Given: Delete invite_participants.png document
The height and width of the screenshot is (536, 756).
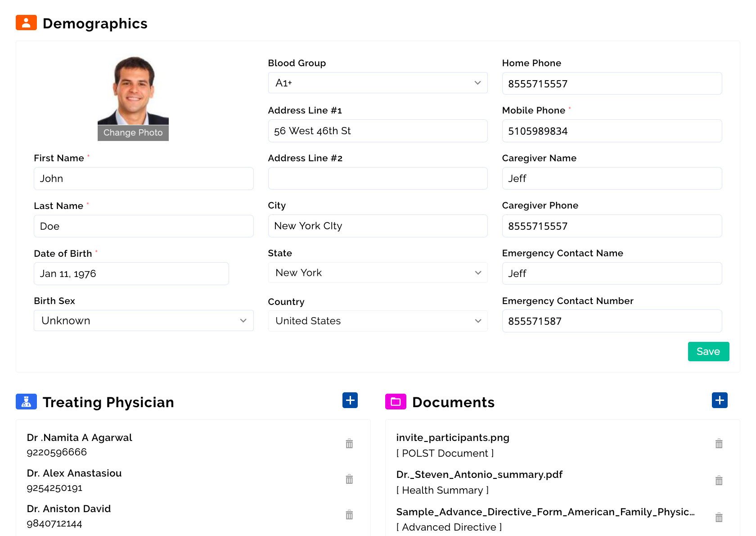Looking at the screenshot, I should [x=719, y=444].
